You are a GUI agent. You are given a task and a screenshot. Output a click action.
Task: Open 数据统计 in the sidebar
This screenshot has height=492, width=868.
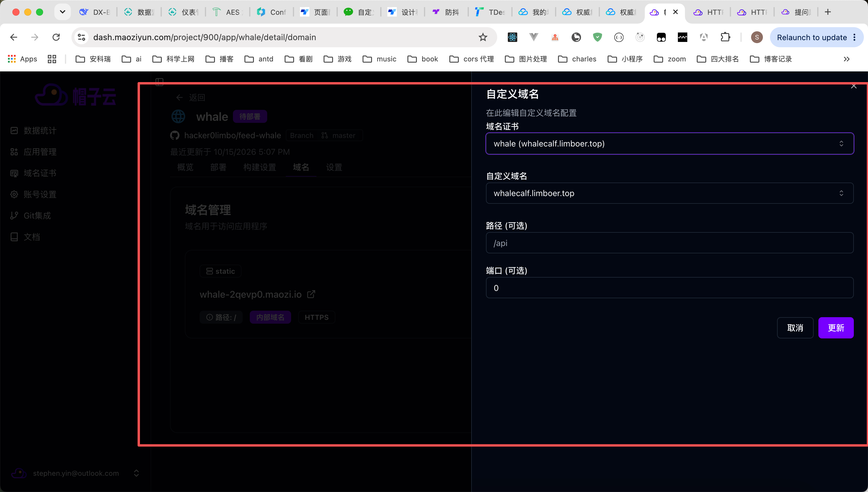[34, 131]
